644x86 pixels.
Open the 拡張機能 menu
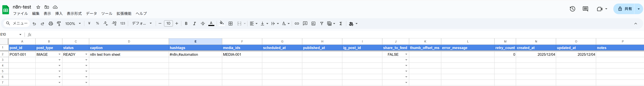124,14
